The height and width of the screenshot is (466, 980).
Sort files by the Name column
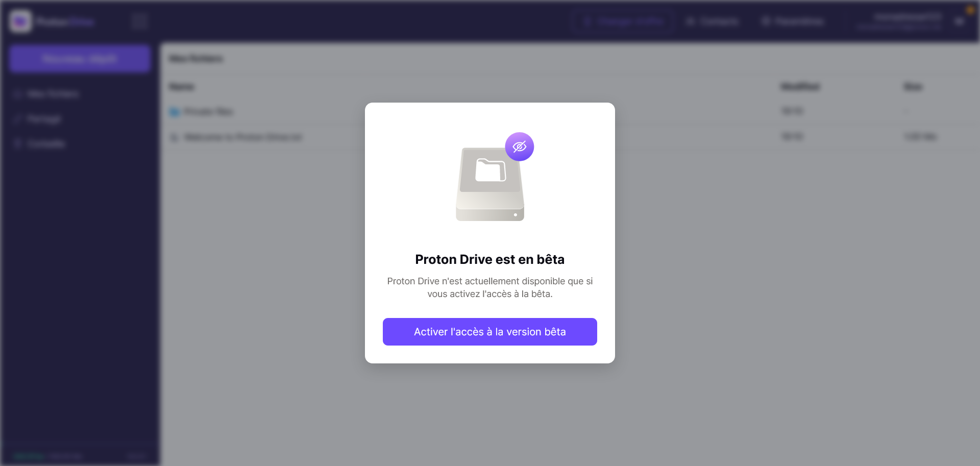click(x=182, y=87)
